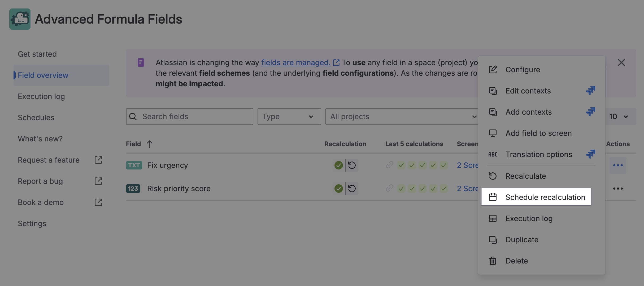Viewport: 644px width, 286px height.
Task: Open the Type filter dropdown
Action: coord(289,117)
